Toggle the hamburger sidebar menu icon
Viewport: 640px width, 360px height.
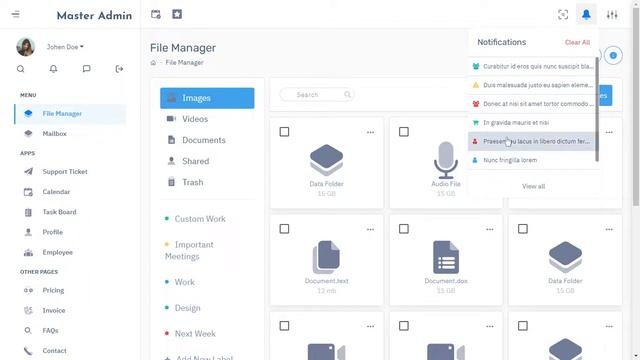click(16, 15)
